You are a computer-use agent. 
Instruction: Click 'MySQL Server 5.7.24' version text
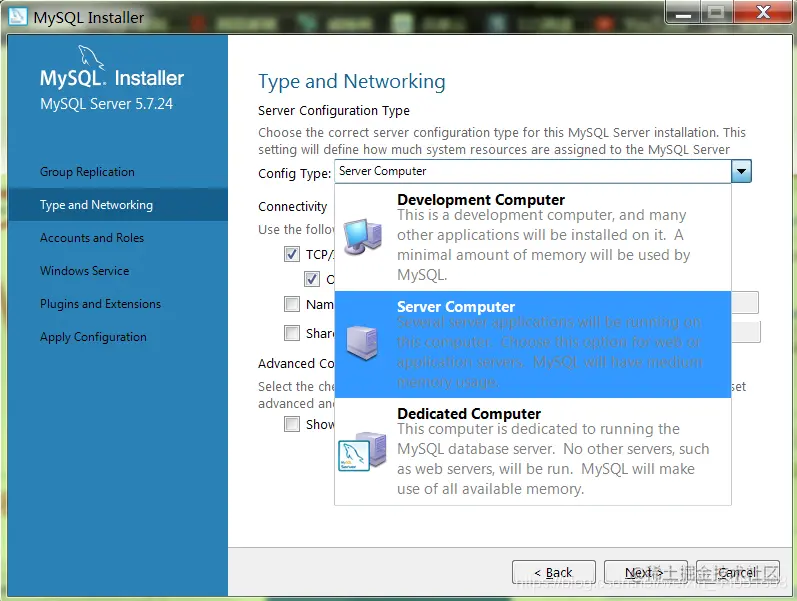(x=107, y=104)
